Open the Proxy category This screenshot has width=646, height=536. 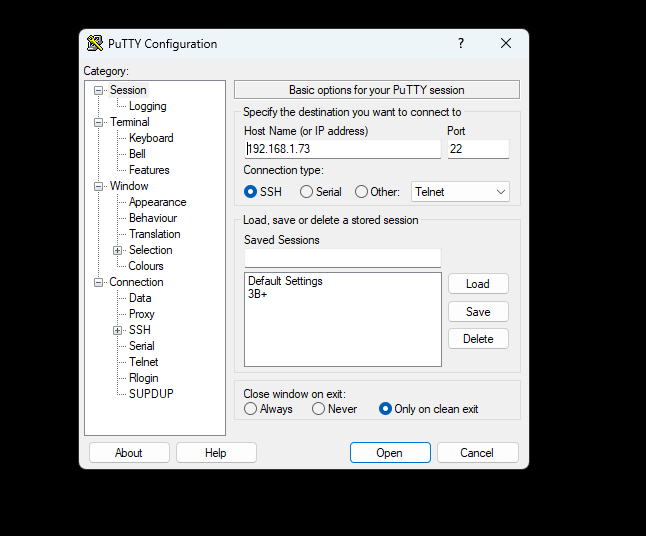(x=142, y=314)
